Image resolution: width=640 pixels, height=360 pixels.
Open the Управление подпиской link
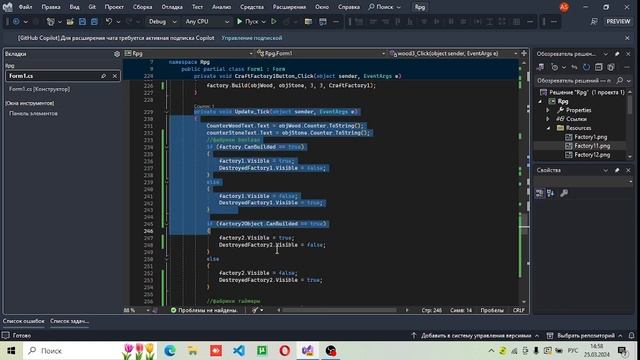point(252,38)
